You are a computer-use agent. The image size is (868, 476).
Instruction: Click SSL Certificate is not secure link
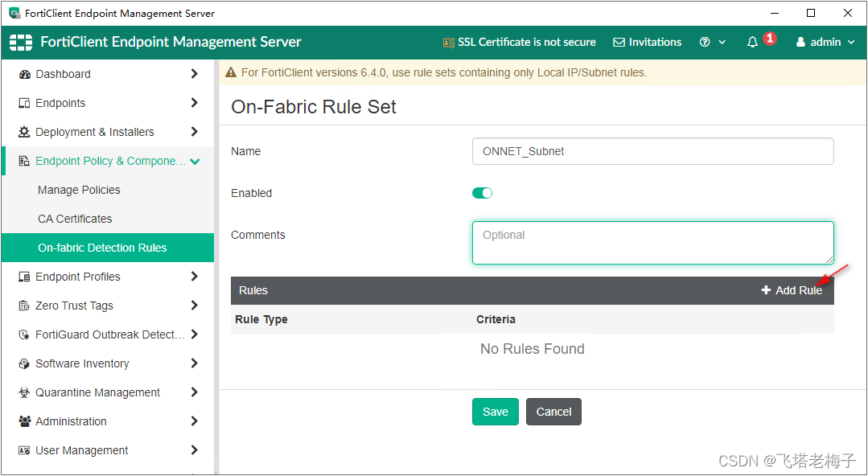click(519, 42)
